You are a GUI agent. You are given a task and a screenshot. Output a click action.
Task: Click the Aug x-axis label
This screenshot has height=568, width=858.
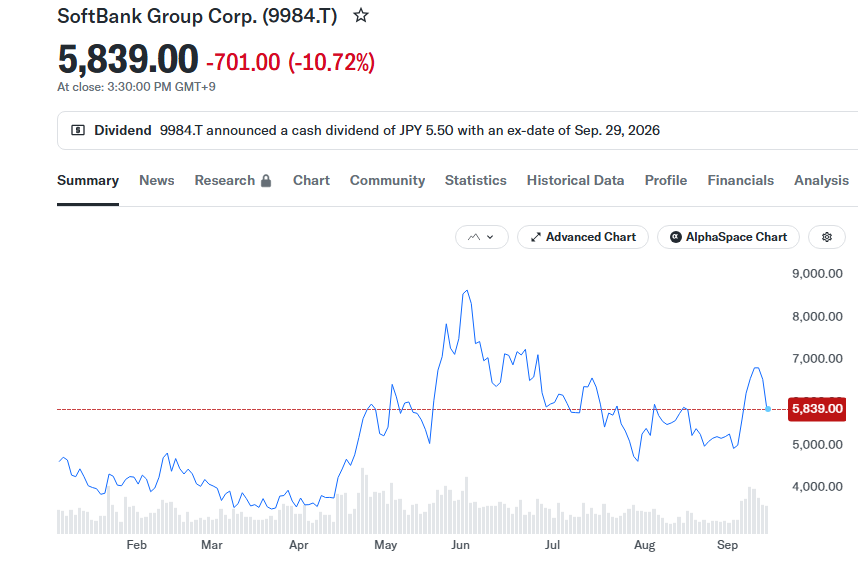pos(645,545)
